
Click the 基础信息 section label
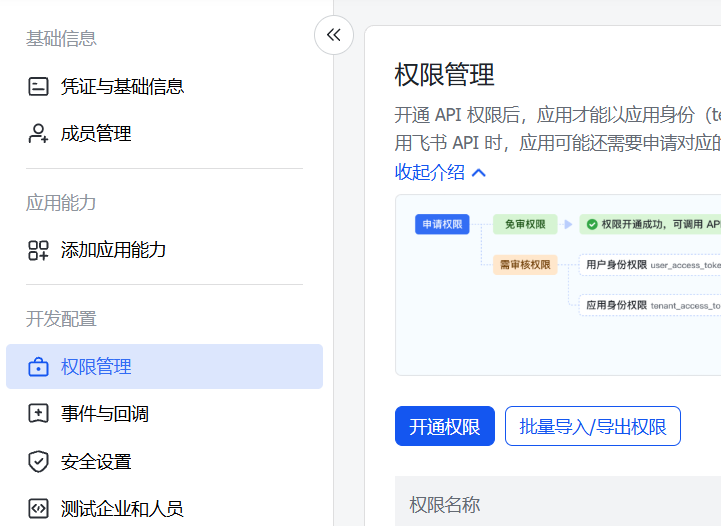pos(61,39)
